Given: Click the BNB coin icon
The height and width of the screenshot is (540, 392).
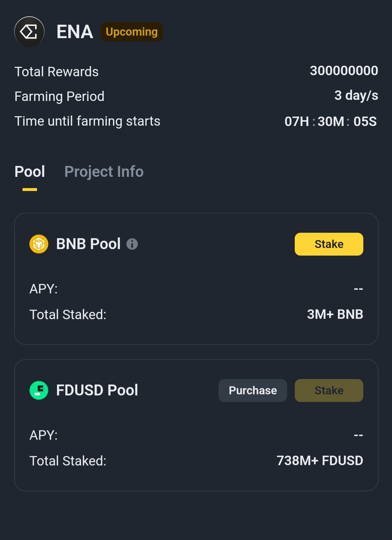Looking at the screenshot, I should [x=39, y=244].
